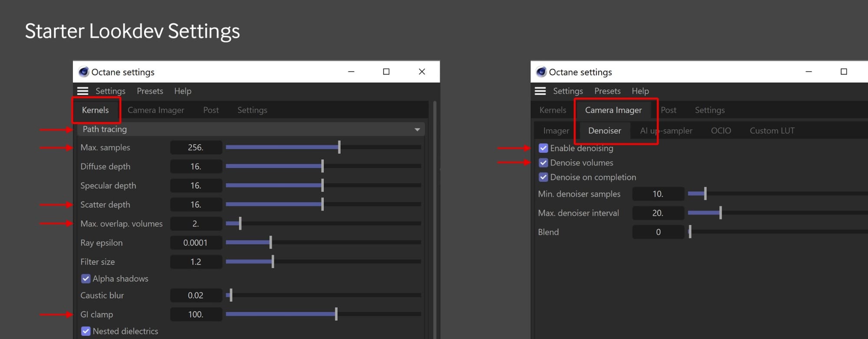Open the Settings tab in right window
Viewport: 868px width, 339px height.
pos(710,110)
